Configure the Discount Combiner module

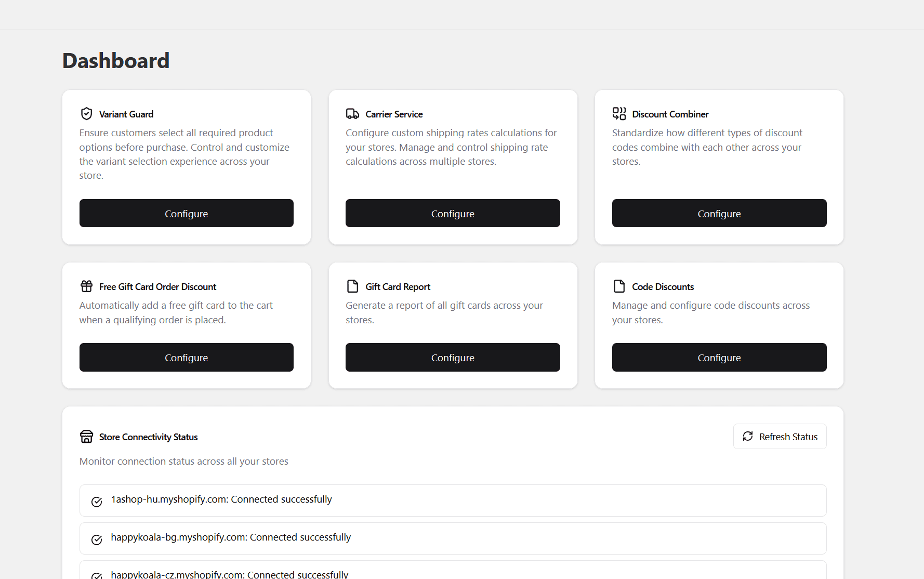click(719, 213)
